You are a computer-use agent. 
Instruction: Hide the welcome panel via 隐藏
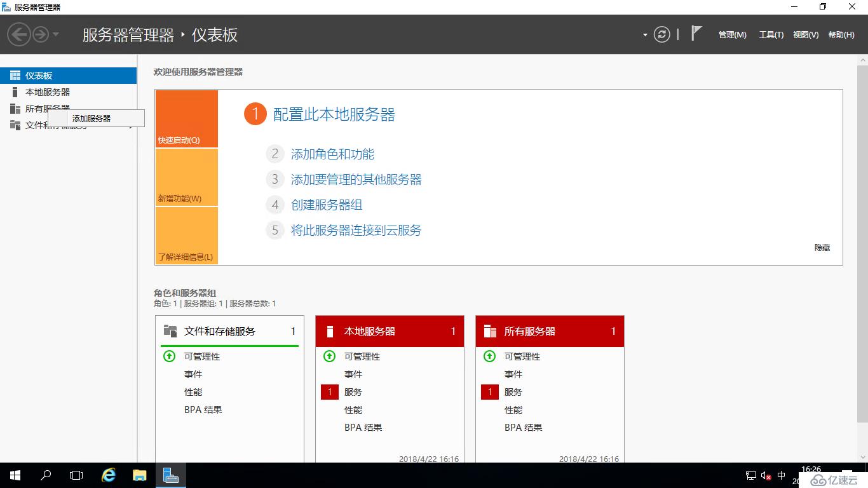click(x=822, y=248)
